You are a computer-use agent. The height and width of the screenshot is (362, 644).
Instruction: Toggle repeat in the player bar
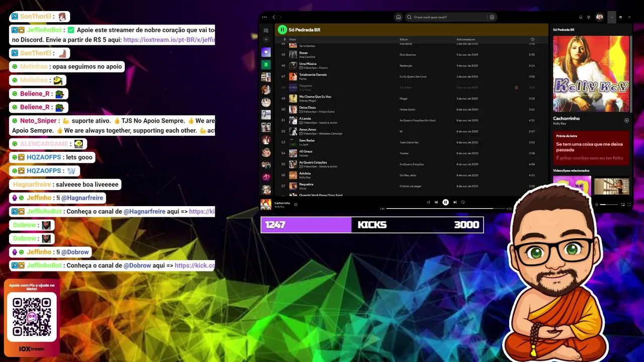[x=463, y=202]
